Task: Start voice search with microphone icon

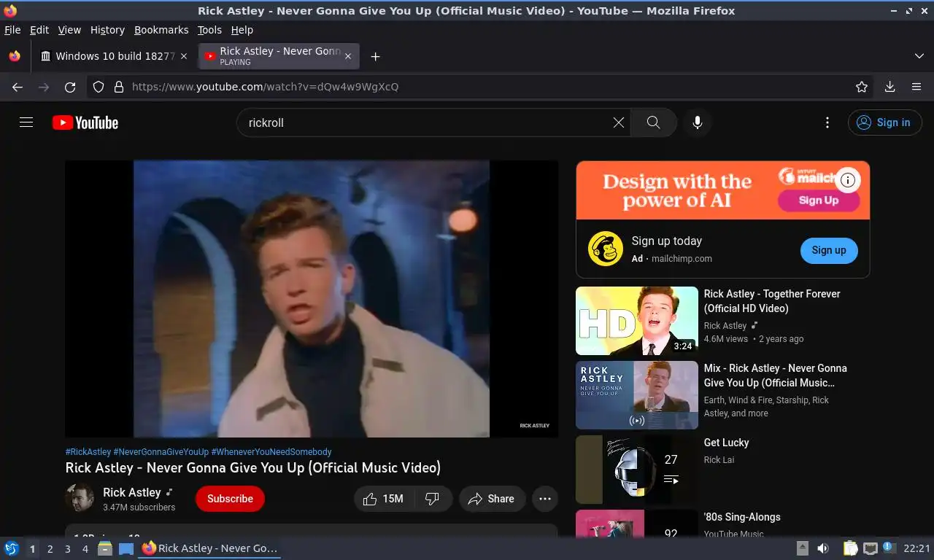Action: [698, 122]
